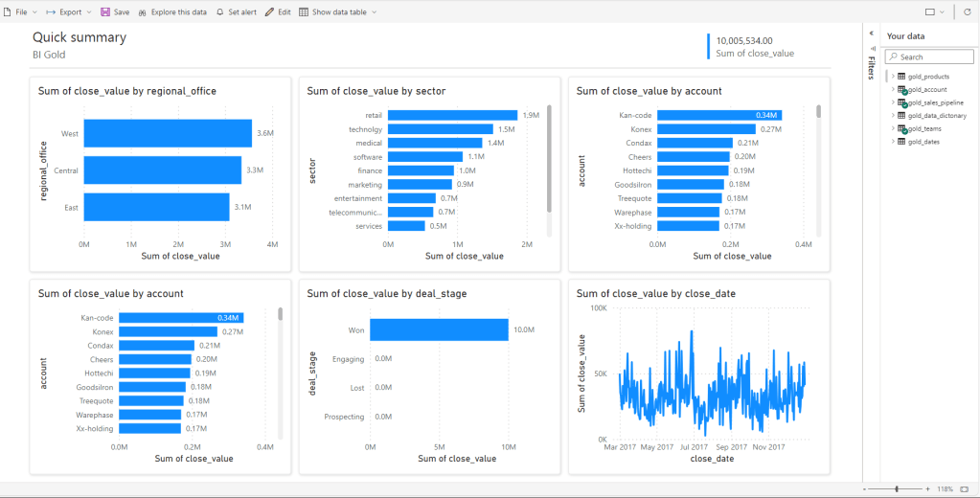Open the Export menu
Viewport: 980px width, 498px height.
coord(69,12)
